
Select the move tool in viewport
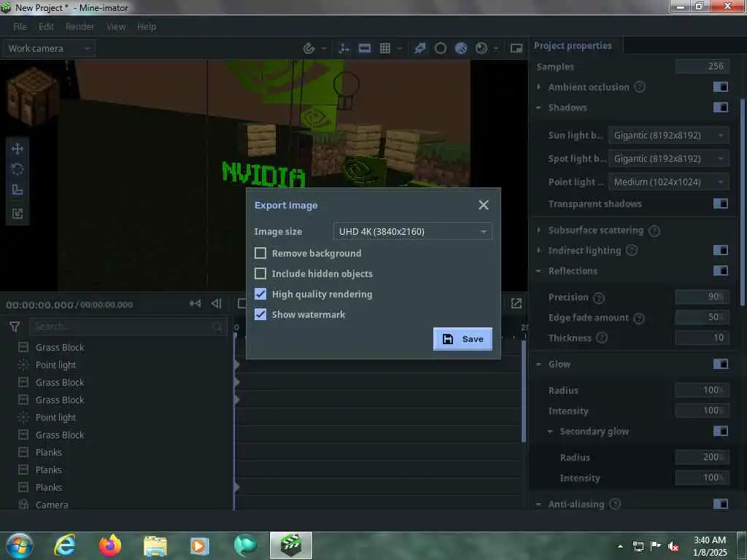[x=18, y=149]
